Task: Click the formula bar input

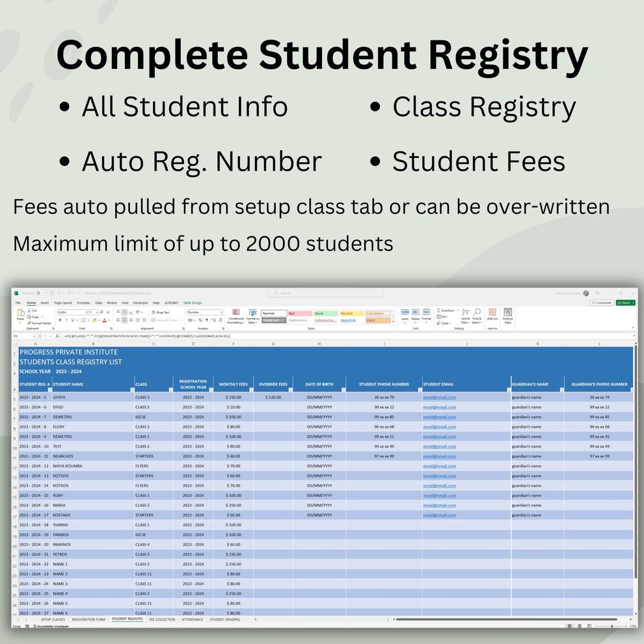Action: coord(349,336)
